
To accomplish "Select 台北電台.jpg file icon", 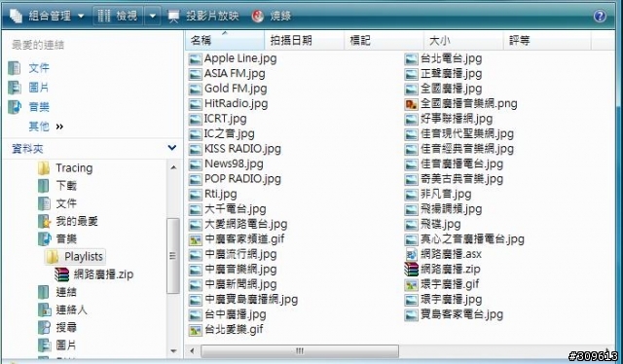I will [x=411, y=59].
